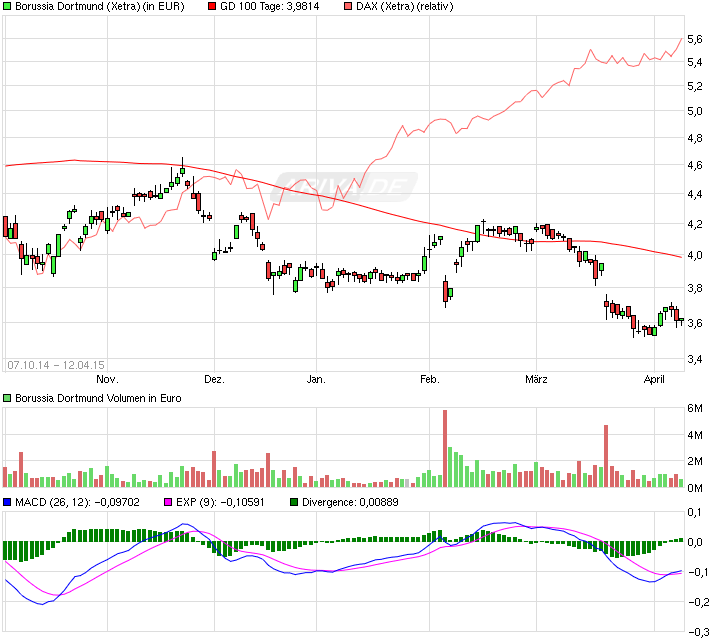Click the 'Nov.' month label
This screenshot has width=726, height=640.
pyautogui.click(x=107, y=379)
